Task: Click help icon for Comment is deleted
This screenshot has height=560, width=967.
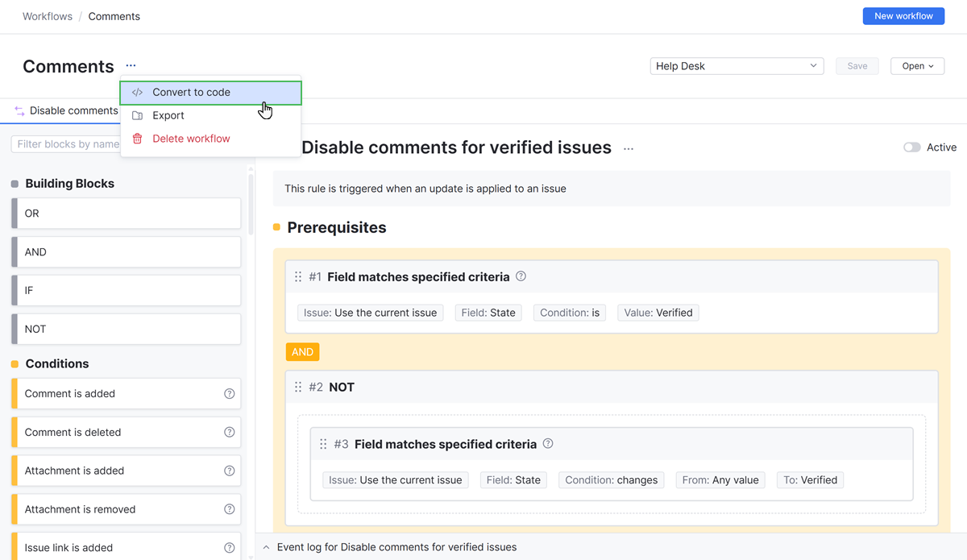Action: (x=229, y=433)
